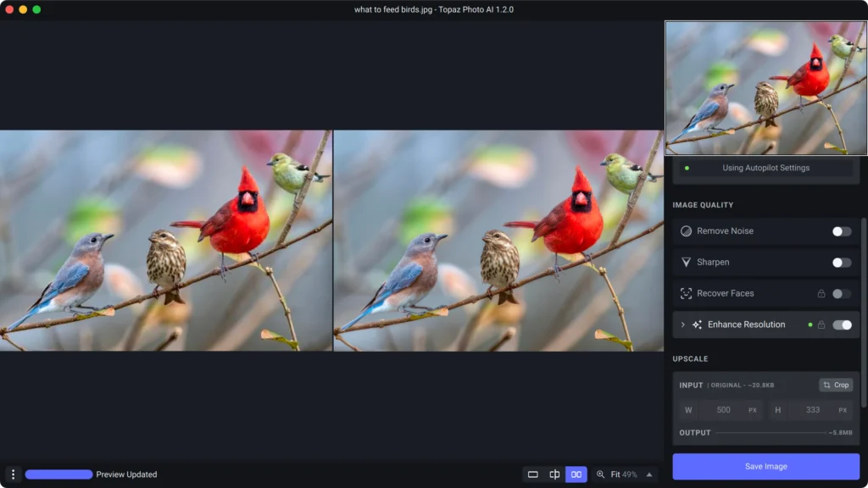Click the Crop button
This screenshot has width=868, height=488.
[x=836, y=385]
